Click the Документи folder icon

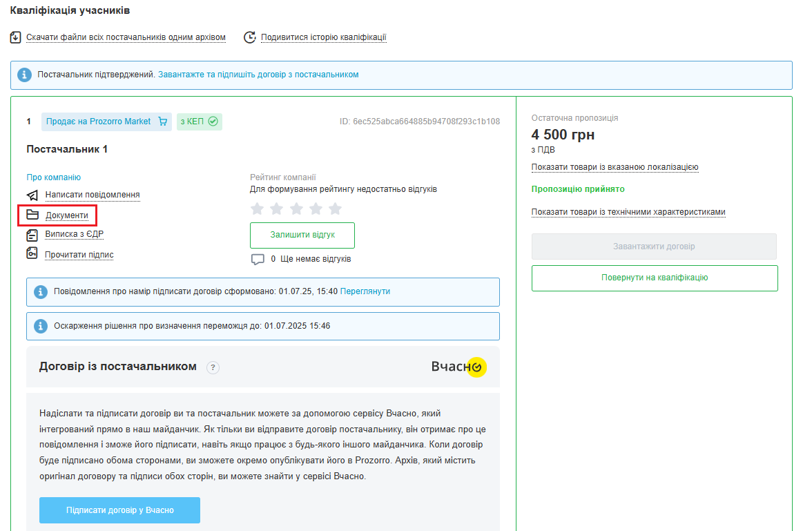point(32,215)
